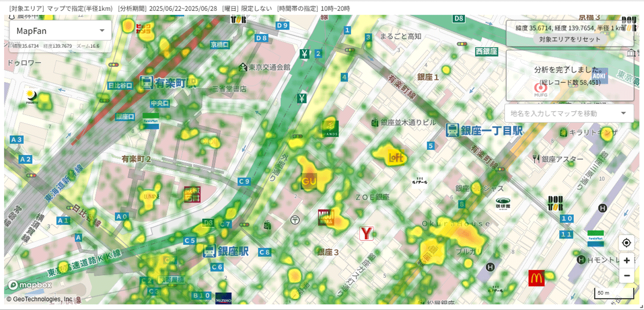This screenshot has width=644, height=310.
Task: Click the 銀座口 exit label
Action: (x=125, y=117)
